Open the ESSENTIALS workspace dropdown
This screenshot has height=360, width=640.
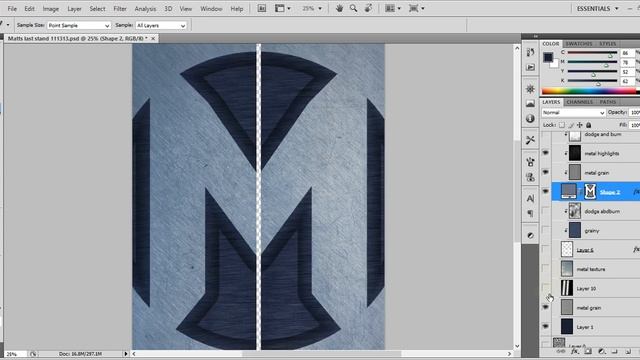pos(597,9)
